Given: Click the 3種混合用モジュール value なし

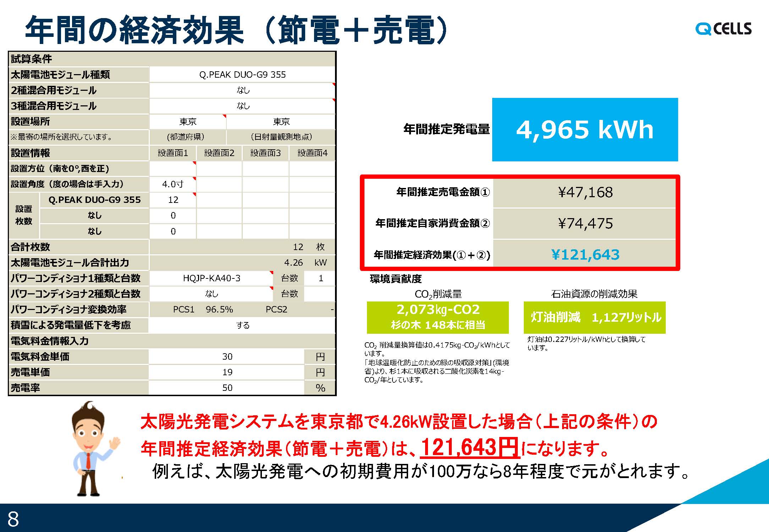Looking at the screenshot, I should point(242,106).
